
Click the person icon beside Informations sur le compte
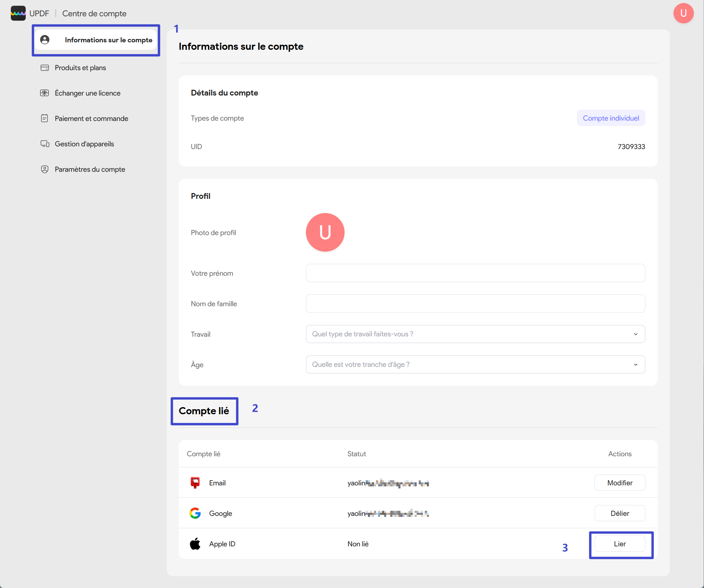[x=45, y=40]
